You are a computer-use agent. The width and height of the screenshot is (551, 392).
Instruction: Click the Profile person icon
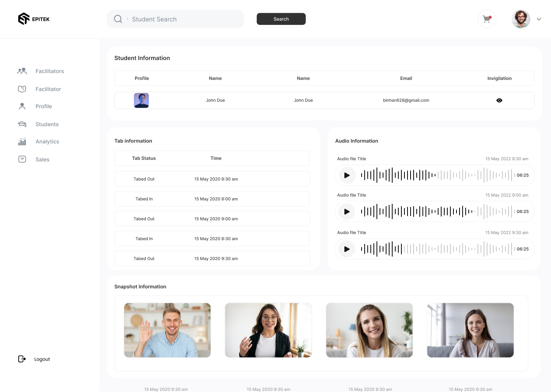click(22, 106)
